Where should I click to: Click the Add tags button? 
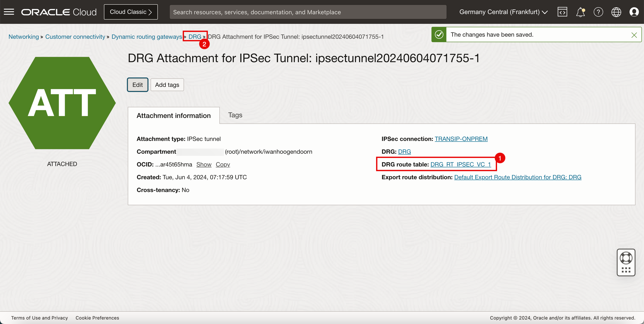click(167, 85)
